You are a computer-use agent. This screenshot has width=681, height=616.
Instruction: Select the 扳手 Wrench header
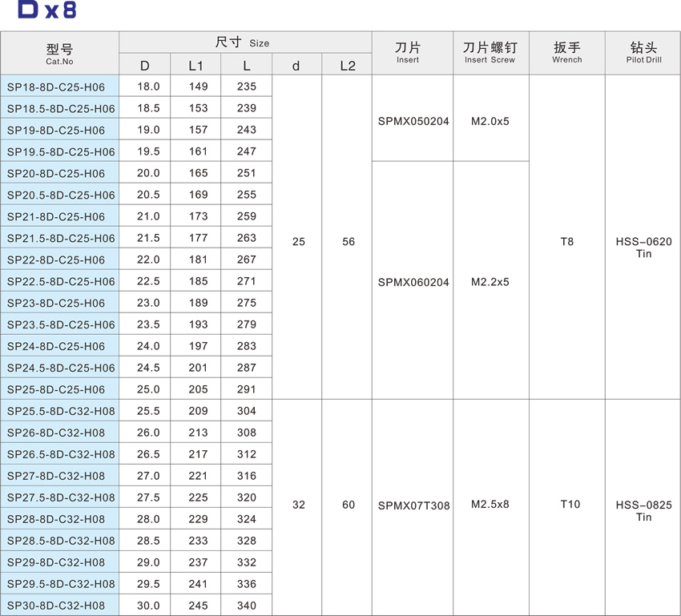coord(567,52)
